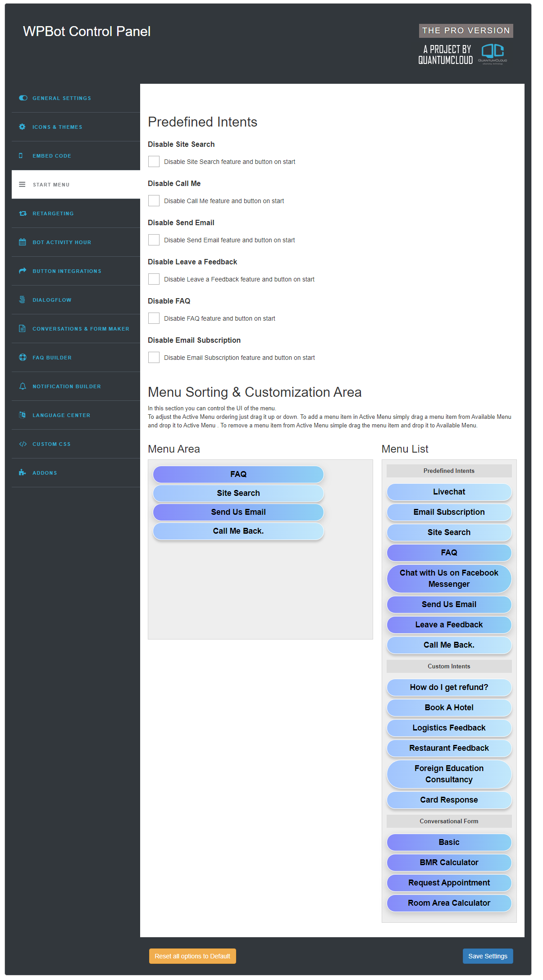Click Restaurant Feedback custom intent

pos(449,748)
